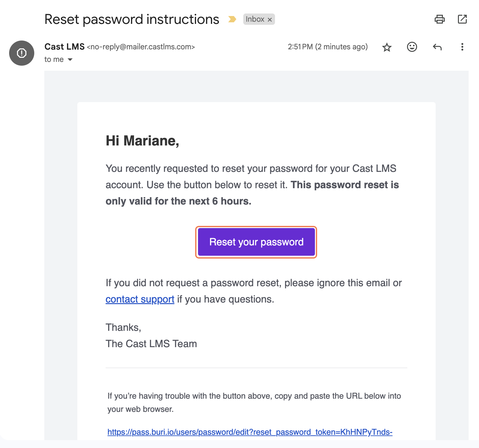Viewport: 479px width, 448px height.
Task: Open the contact support link
Action: pyautogui.click(x=140, y=299)
